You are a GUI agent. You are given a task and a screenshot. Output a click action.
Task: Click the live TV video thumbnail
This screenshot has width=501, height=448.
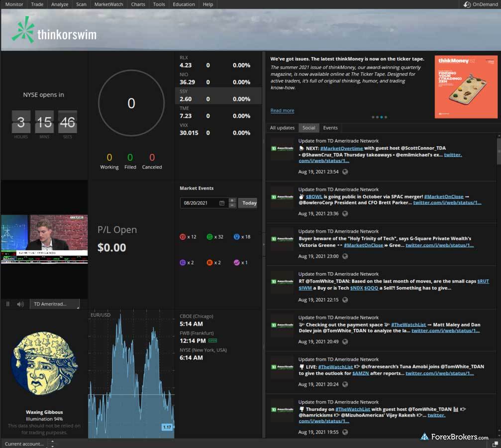tap(44, 239)
